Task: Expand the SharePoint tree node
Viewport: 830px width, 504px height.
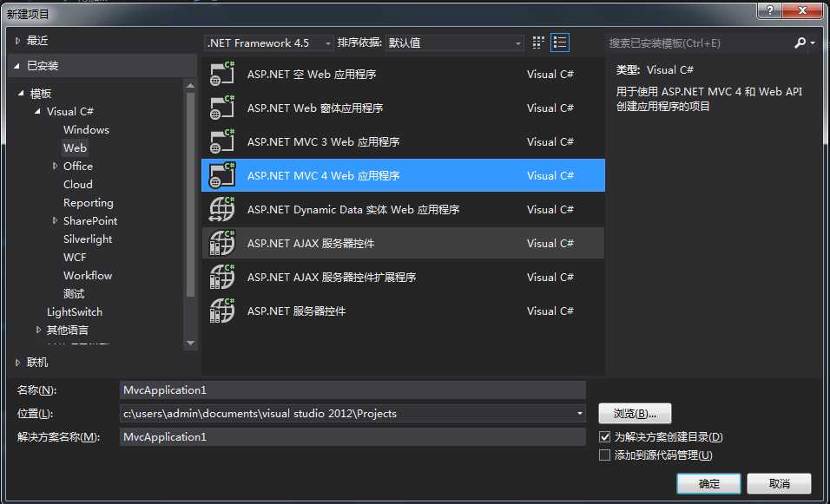Action: click(x=55, y=220)
